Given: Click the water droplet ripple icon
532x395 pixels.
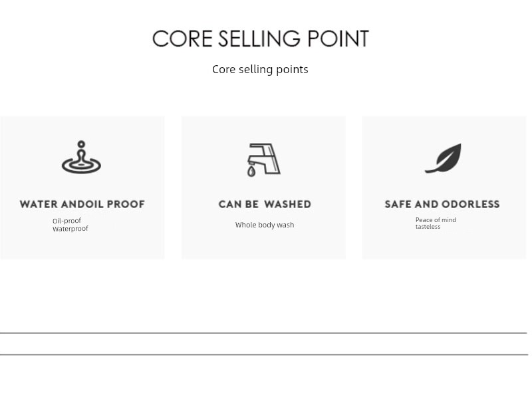Looking at the screenshot, I should click(x=81, y=157).
